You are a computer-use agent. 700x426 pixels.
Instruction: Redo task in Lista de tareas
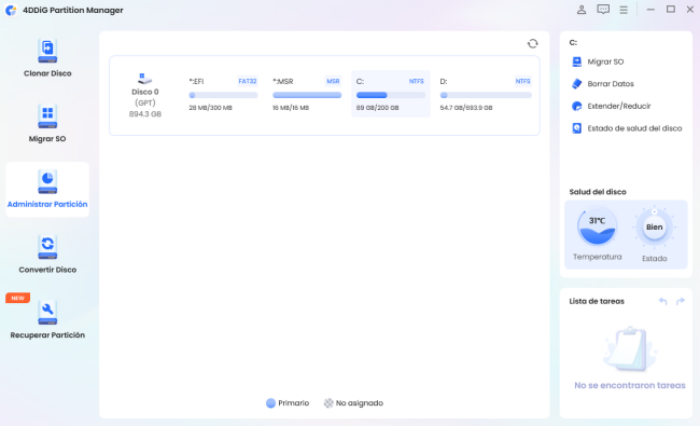pyautogui.click(x=680, y=301)
